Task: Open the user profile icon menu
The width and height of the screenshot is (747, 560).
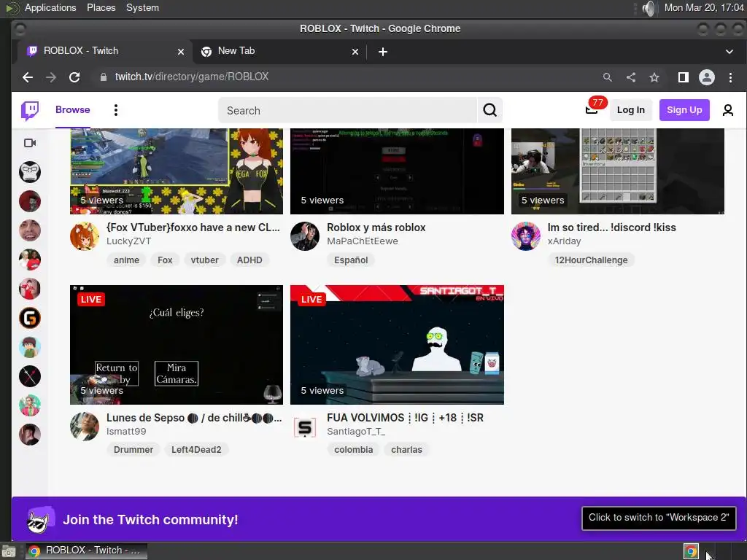Action: (x=727, y=110)
